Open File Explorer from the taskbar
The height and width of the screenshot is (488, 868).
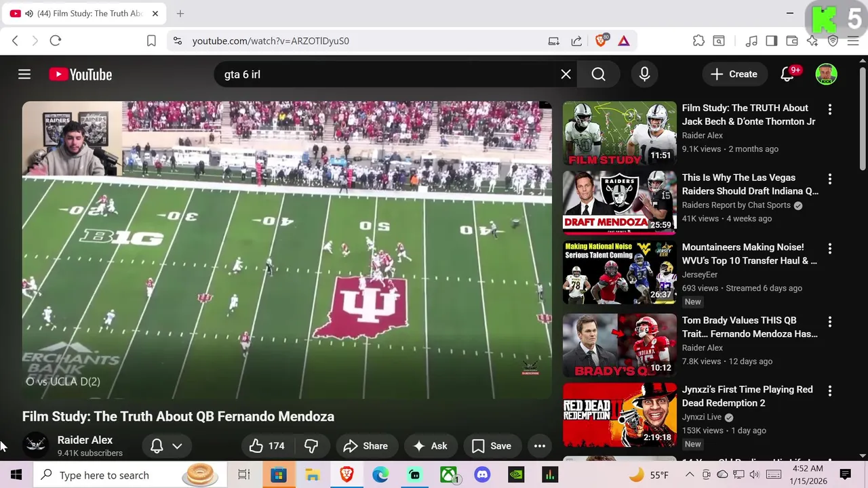pyautogui.click(x=313, y=475)
